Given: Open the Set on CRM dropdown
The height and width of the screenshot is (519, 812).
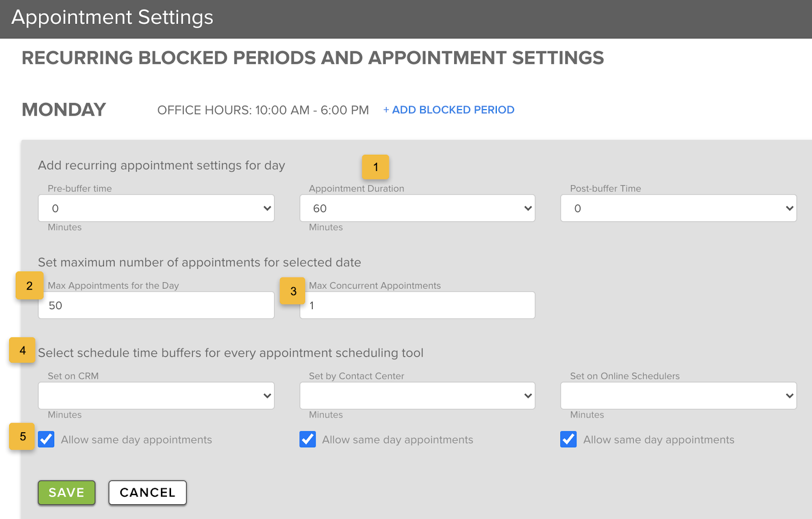Looking at the screenshot, I should tap(156, 396).
